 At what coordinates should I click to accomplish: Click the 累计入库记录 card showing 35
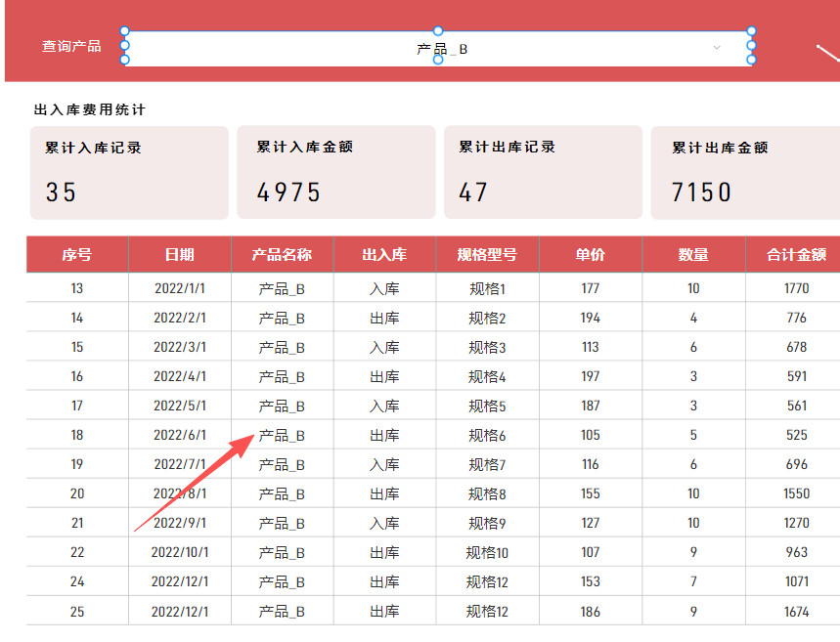[129, 172]
